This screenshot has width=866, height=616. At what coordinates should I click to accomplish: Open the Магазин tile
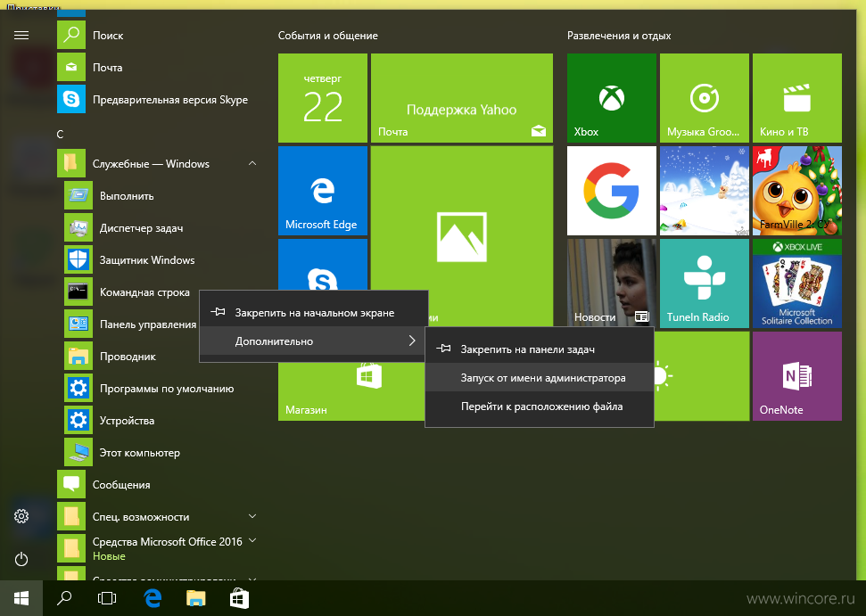point(351,392)
